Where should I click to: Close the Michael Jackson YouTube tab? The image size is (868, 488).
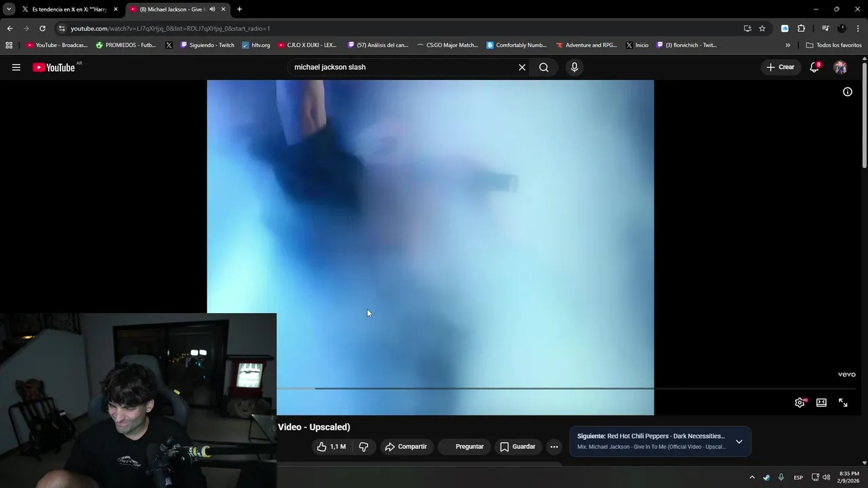click(x=223, y=9)
